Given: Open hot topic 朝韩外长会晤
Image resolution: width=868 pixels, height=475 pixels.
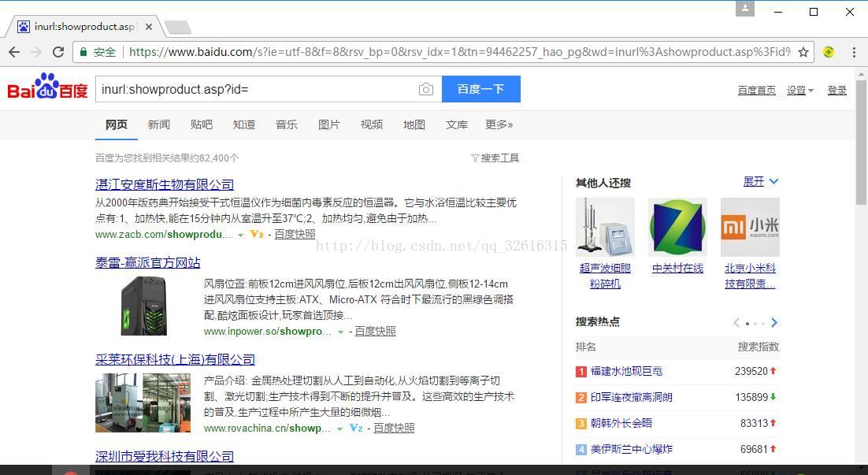Looking at the screenshot, I should (x=621, y=423).
